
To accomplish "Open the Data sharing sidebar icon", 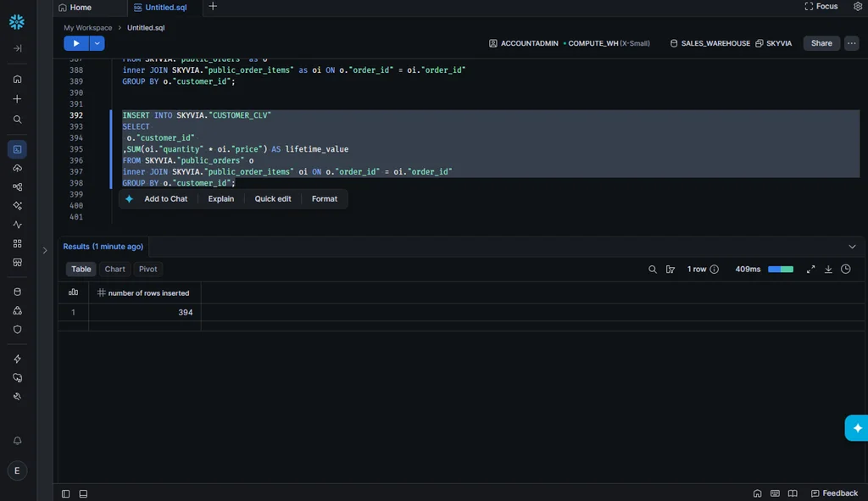I will 17,310.
